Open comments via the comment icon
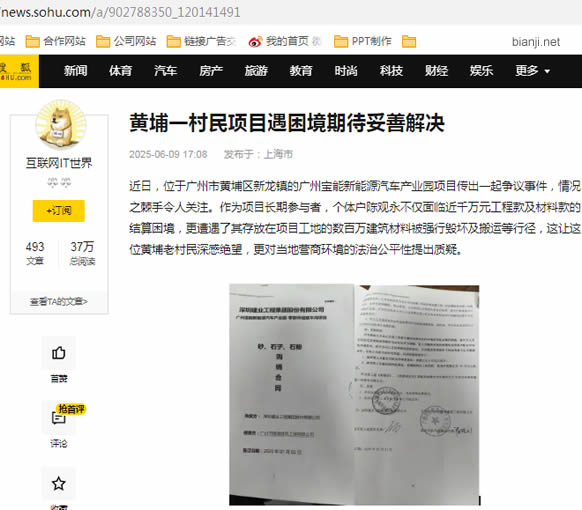This screenshot has height=510, width=582. [59, 418]
